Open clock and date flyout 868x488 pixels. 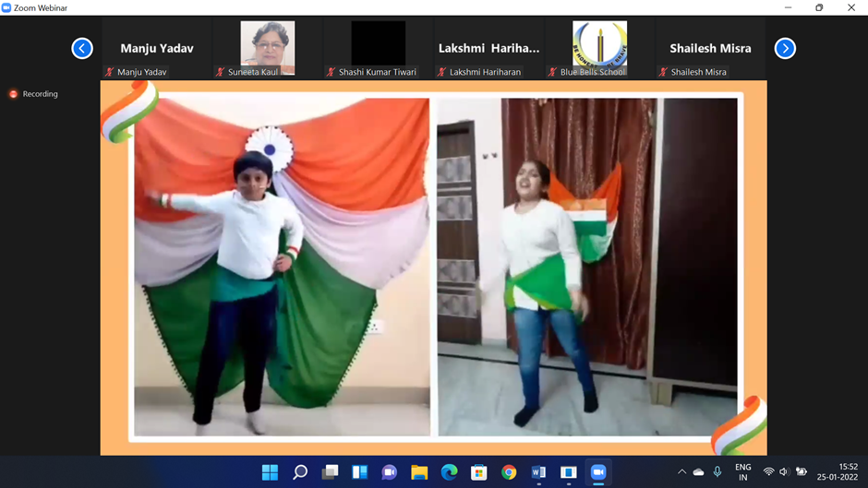point(847,472)
